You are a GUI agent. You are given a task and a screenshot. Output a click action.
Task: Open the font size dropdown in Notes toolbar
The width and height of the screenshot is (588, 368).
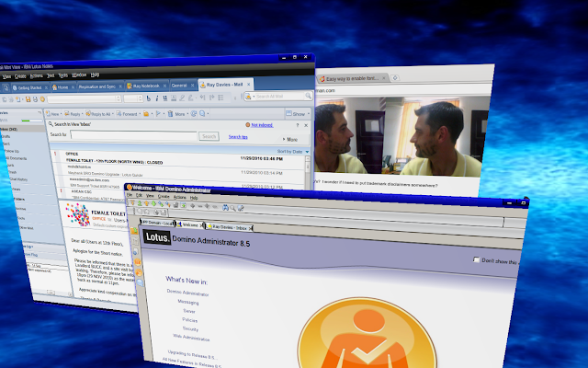(x=140, y=98)
